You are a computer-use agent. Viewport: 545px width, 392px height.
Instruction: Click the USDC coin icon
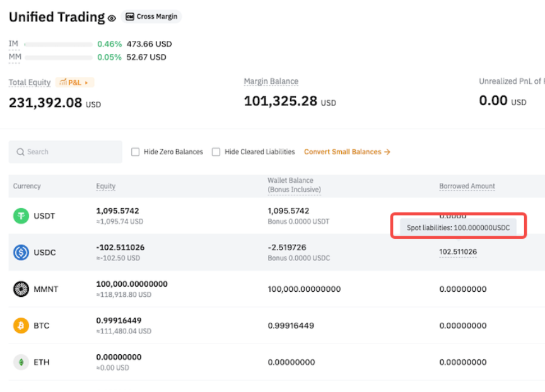(x=21, y=253)
